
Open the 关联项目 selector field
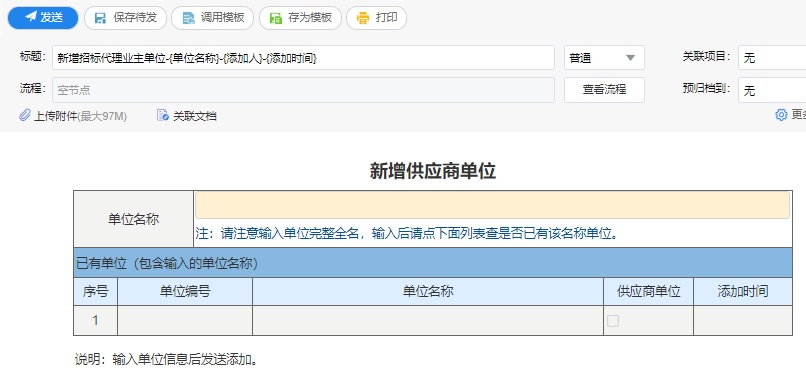(x=772, y=58)
